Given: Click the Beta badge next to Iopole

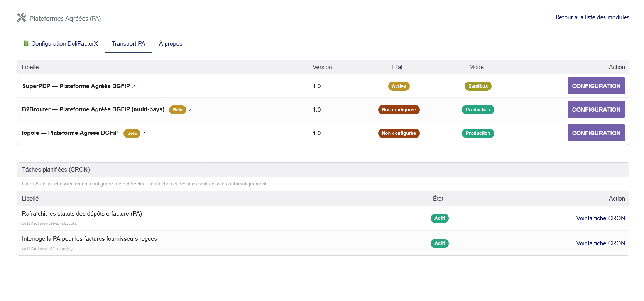Looking at the screenshot, I should pos(132,133).
